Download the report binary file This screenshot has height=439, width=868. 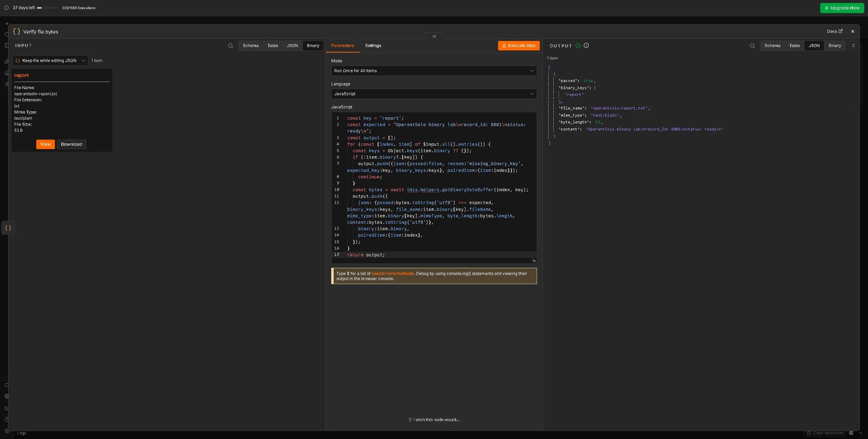pos(72,144)
